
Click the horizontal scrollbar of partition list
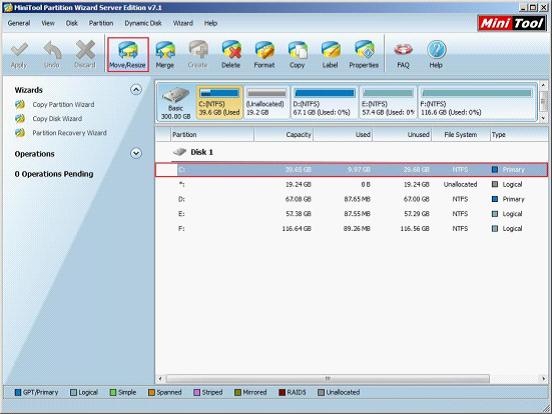click(328, 379)
